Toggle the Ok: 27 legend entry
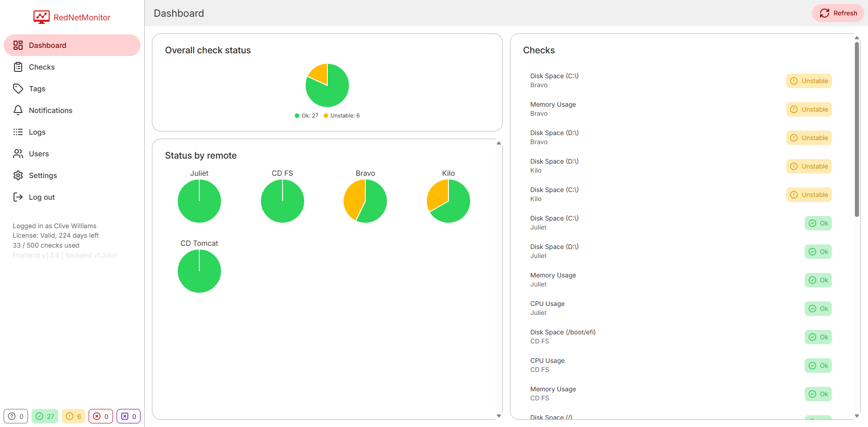Screen dimensions: 868x427 [307, 116]
